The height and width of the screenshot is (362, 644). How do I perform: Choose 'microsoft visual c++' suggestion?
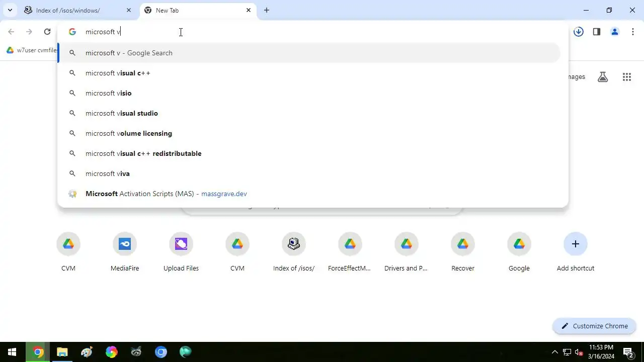point(309,73)
